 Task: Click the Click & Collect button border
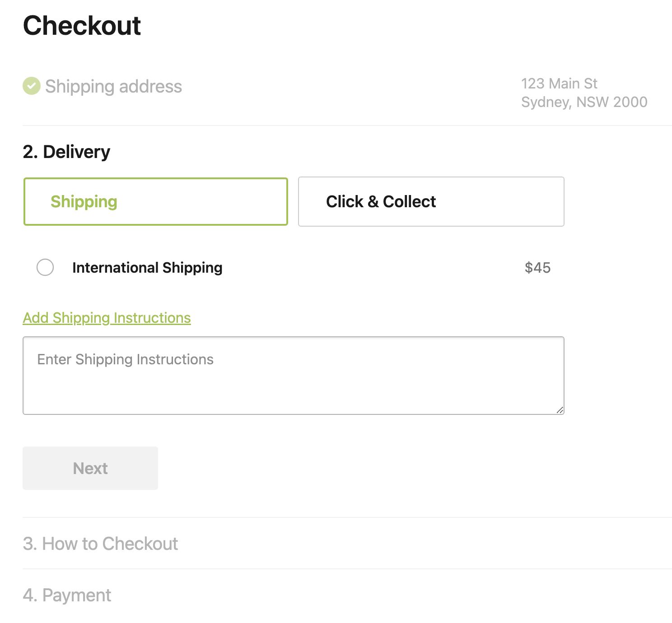click(x=430, y=177)
